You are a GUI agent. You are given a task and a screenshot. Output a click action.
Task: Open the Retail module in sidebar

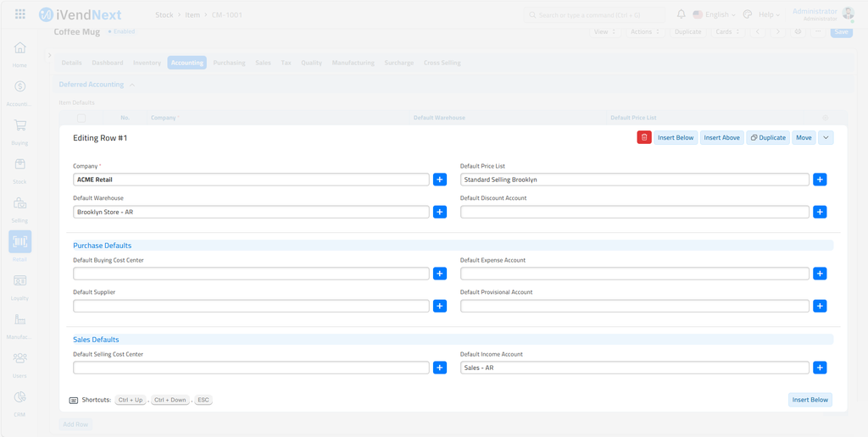(x=19, y=242)
